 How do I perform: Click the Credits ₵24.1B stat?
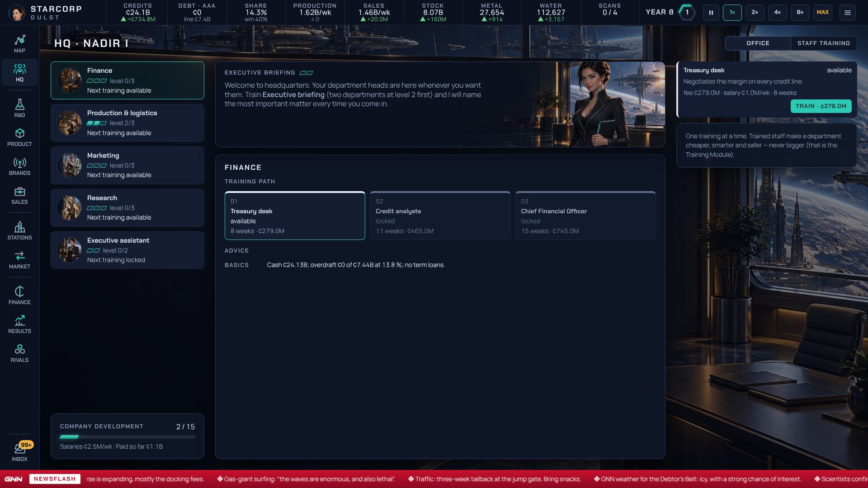point(138,13)
